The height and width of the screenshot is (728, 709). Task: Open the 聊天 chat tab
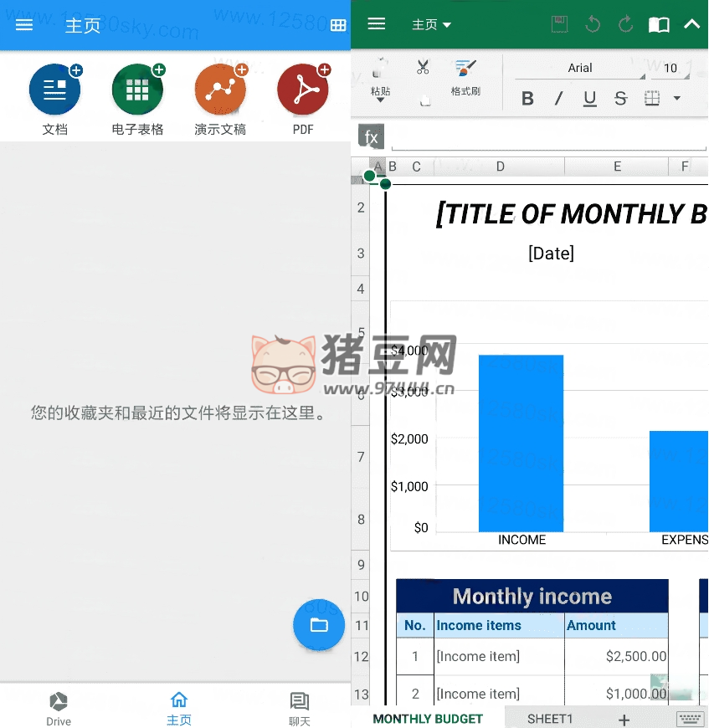pos(299,708)
